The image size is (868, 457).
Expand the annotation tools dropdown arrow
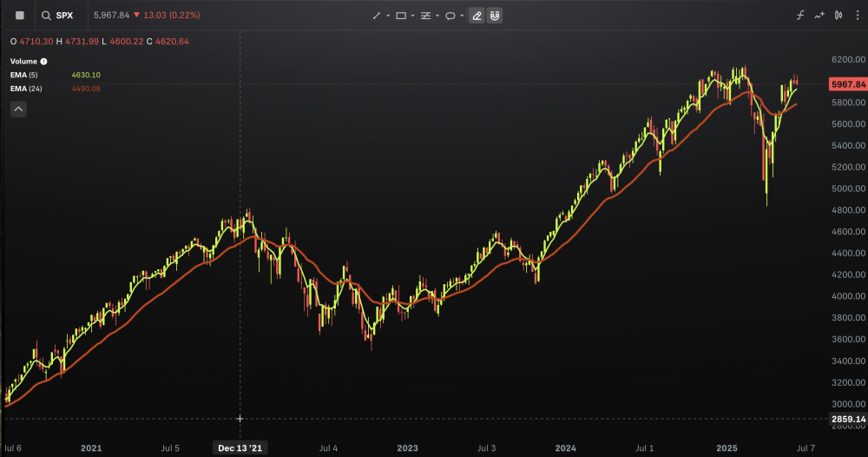tap(462, 16)
